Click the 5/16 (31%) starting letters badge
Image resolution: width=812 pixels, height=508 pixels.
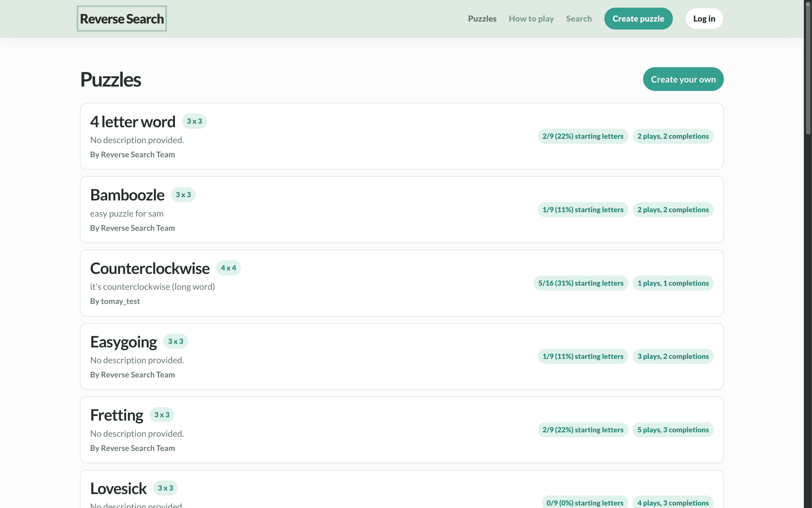[581, 283]
